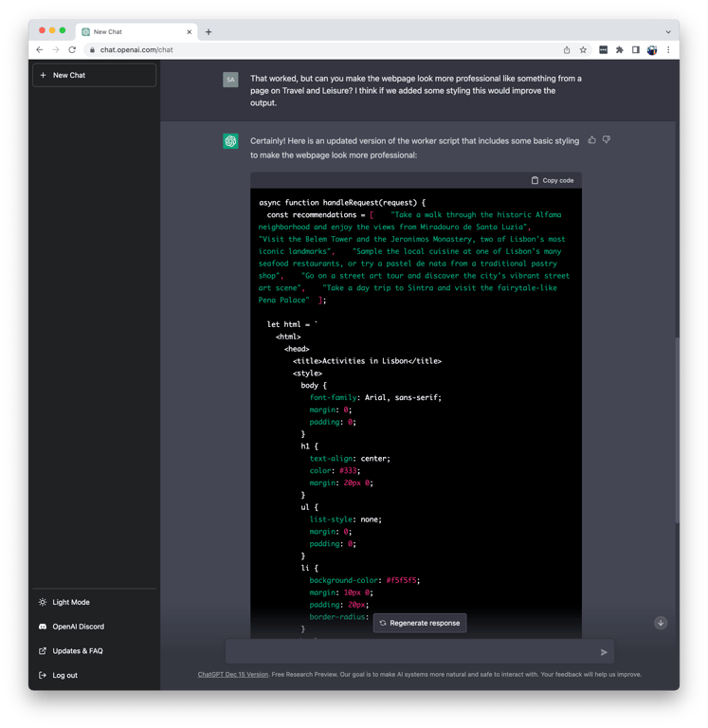Click the scroll-to-bottom arrow button
708x728 pixels.
[x=661, y=623]
